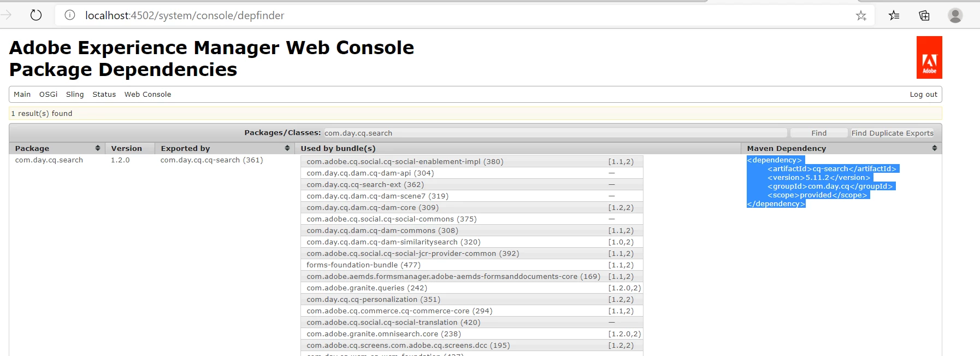The width and height of the screenshot is (980, 356).
Task: Click the cq-dam-commons (308) bundle row
Action: click(472, 230)
